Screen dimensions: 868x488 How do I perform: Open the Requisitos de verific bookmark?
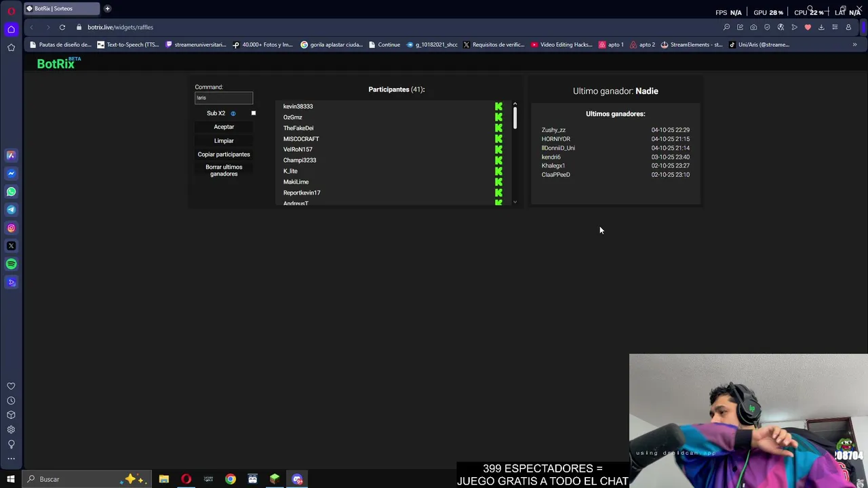[494, 45]
